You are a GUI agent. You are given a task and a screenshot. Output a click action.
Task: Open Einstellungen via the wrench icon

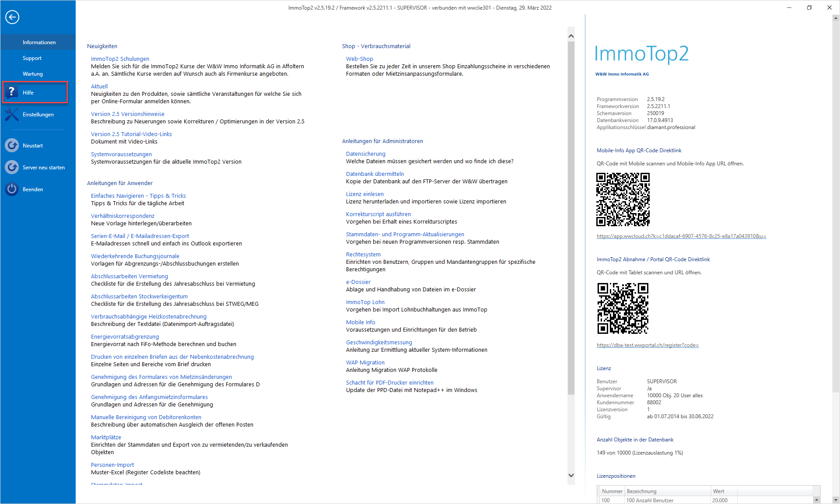tap(12, 115)
